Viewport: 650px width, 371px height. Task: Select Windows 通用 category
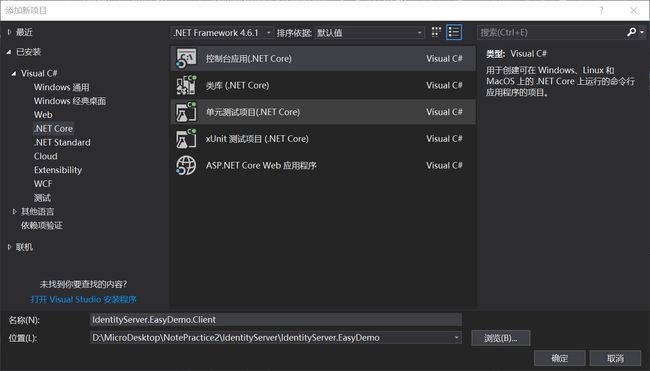[61, 87]
